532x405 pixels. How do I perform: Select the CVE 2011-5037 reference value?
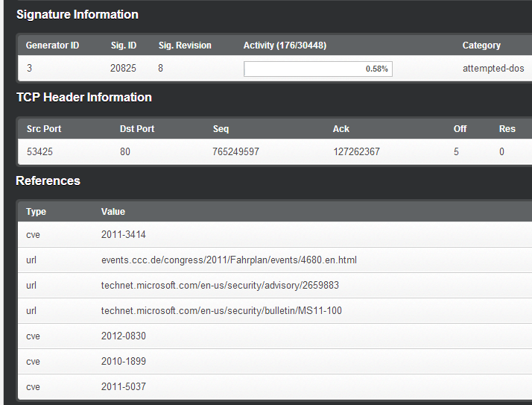click(124, 387)
